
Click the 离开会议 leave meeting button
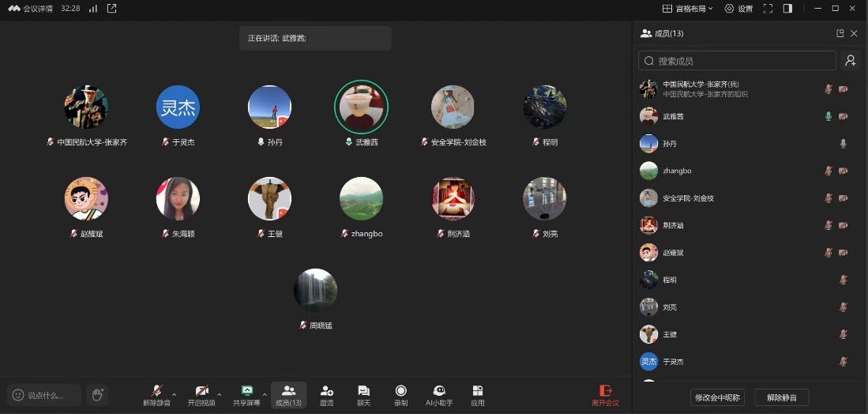pyautogui.click(x=606, y=395)
